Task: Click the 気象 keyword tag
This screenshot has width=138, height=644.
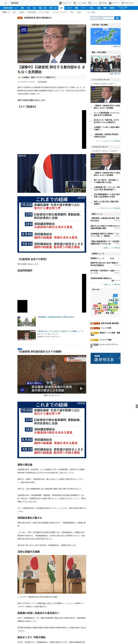Action: click(14, 12)
